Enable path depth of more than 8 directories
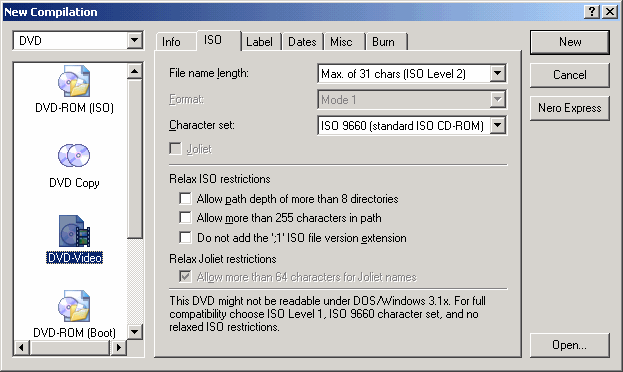Viewport: 623px width, 372px height. point(185,198)
